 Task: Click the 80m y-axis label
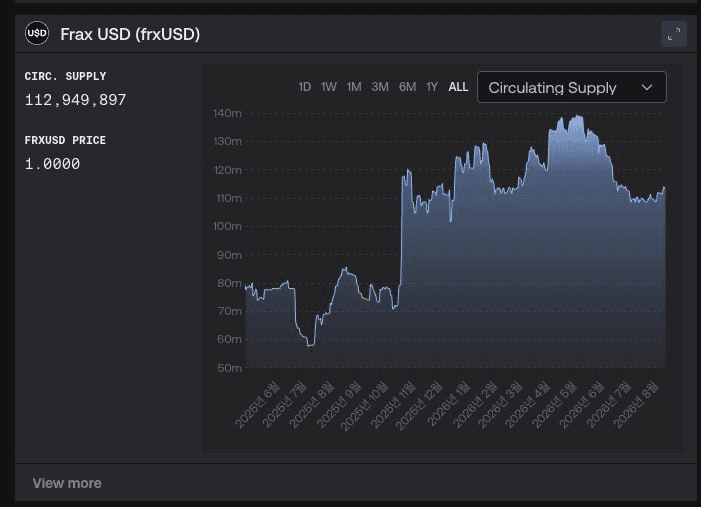pos(229,283)
